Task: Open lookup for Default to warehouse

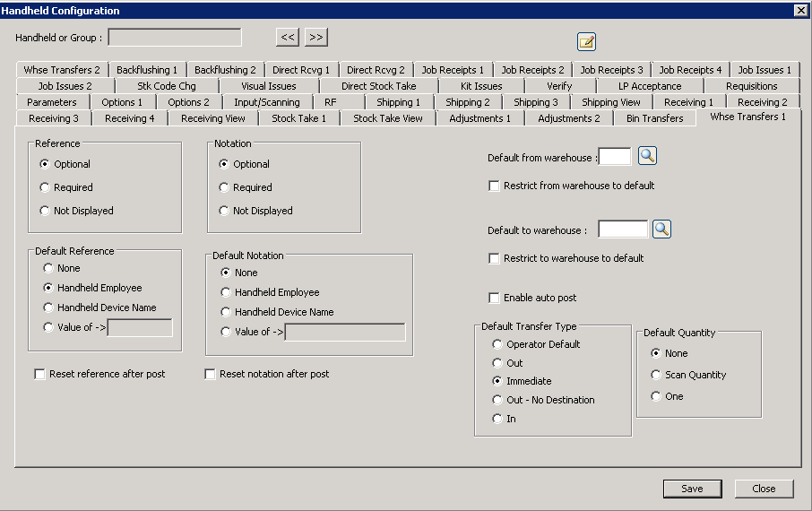Action: pyautogui.click(x=661, y=230)
